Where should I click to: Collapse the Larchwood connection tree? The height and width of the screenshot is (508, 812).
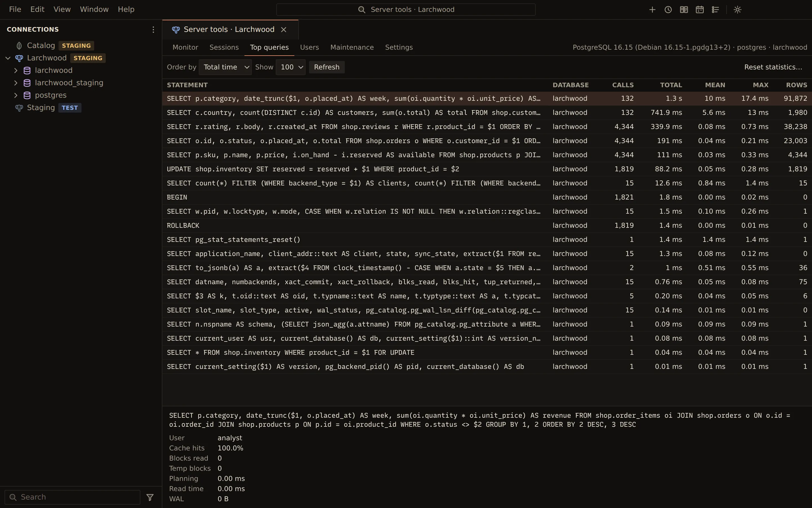(8, 58)
